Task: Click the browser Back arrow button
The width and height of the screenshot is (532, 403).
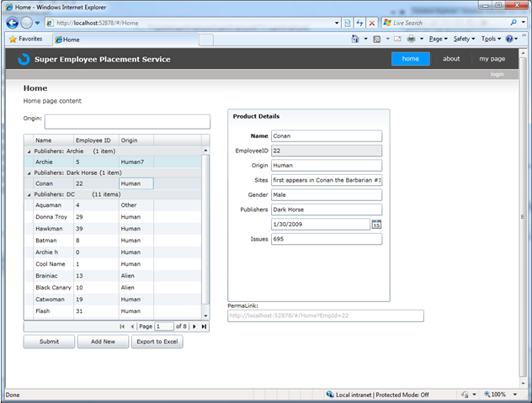Action: [12, 23]
